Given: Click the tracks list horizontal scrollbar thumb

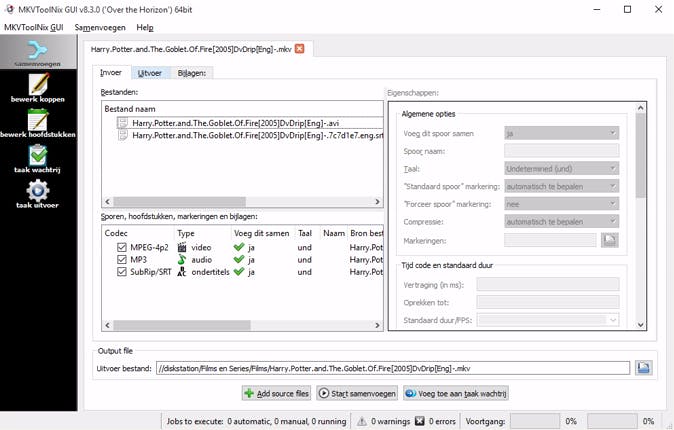Looking at the screenshot, I should pos(182,325).
